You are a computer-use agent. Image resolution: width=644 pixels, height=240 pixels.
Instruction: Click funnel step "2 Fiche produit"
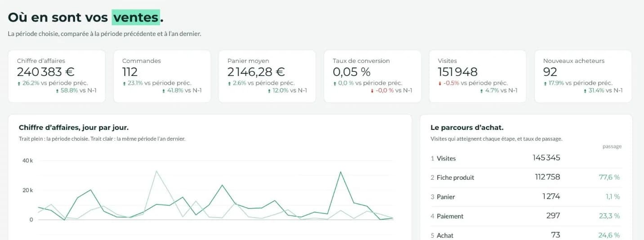452,178
